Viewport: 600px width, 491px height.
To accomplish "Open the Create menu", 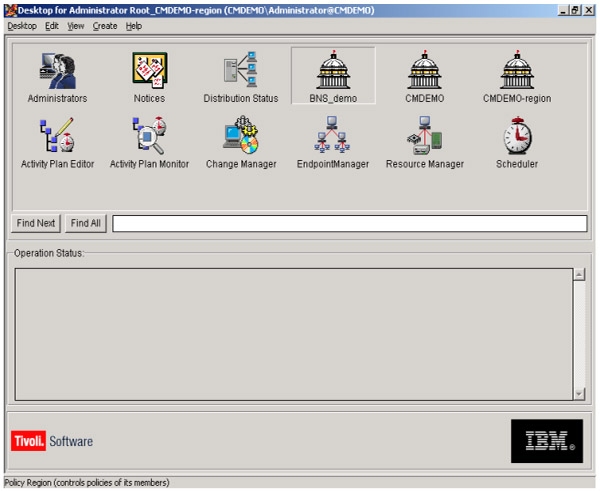I will click(105, 26).
